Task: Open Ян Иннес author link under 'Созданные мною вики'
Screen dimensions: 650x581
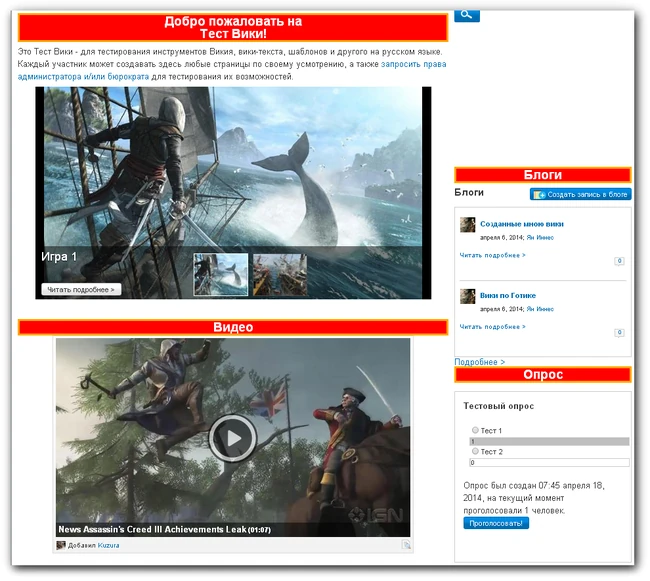Action: 540,237
